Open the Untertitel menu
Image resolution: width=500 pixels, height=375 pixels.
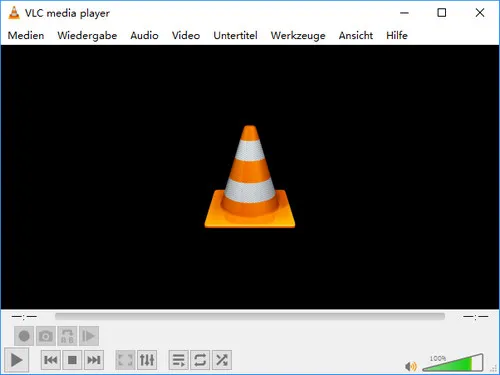click(x=235, y=35)
